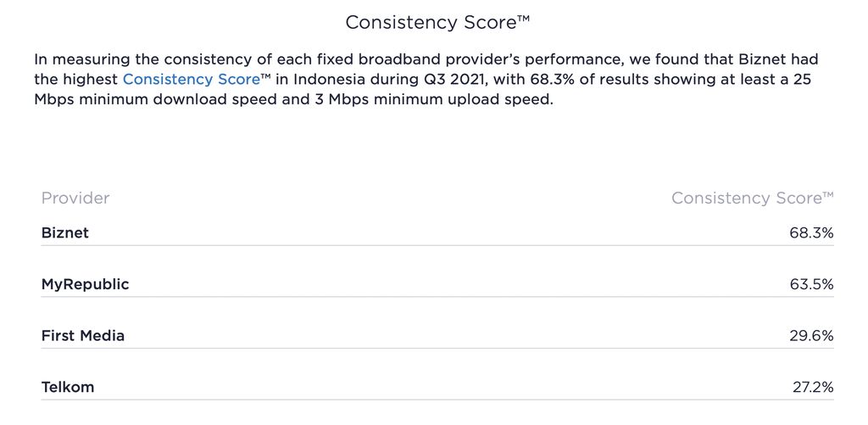Select the First Media provider row
Image resolution: width=868 pixels, height=425 pixels.
(x=83, y=336)
